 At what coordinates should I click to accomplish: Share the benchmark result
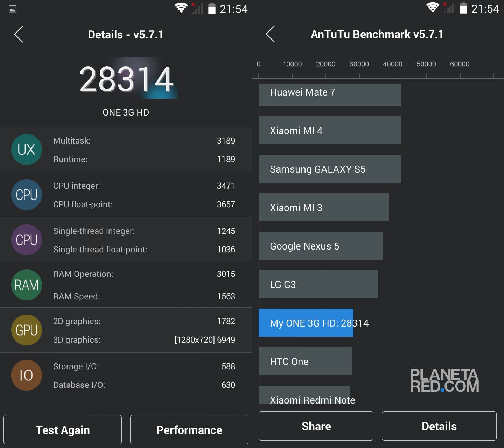tap(316, 426)
